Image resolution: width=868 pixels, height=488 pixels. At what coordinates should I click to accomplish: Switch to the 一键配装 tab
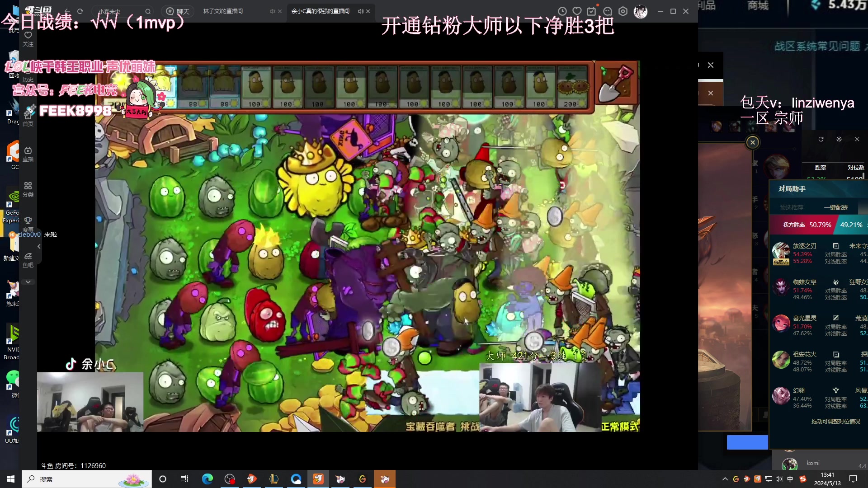tap(836, 207)
